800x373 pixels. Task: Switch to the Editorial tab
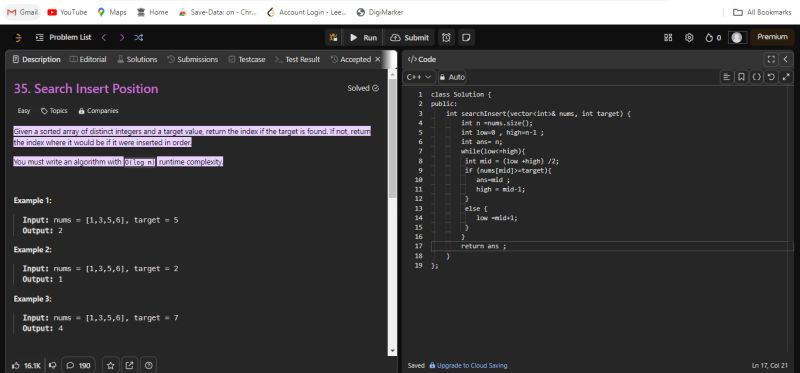88,59
